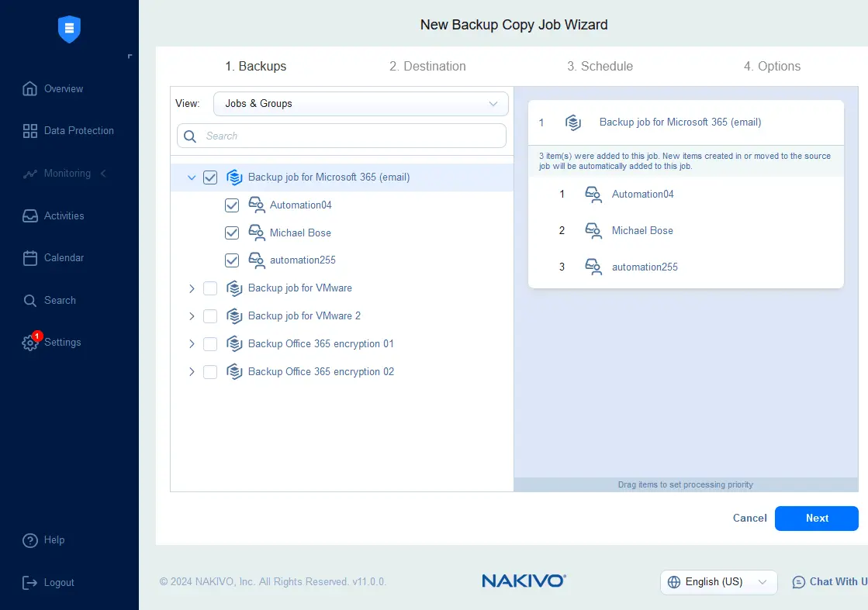Viewport: 868px width, 610px height.
Task: Open the Jobs & Groups view dropdown
Action: coord(361,103)
